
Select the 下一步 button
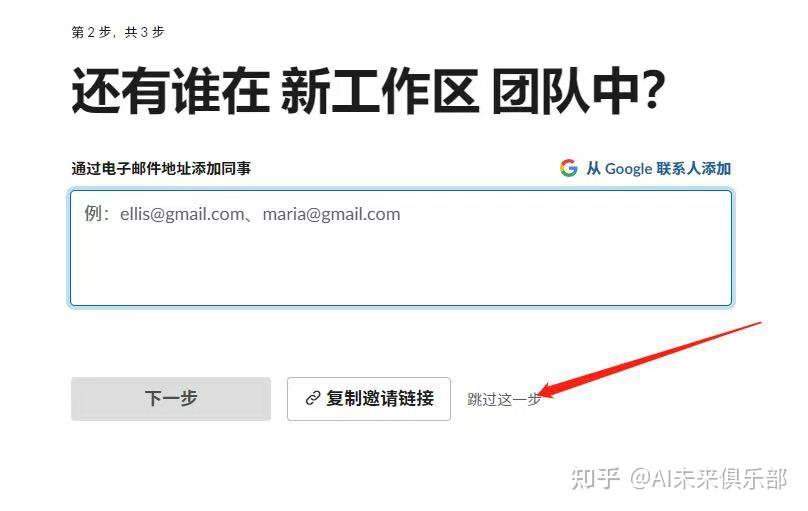(x=171, y=399)
